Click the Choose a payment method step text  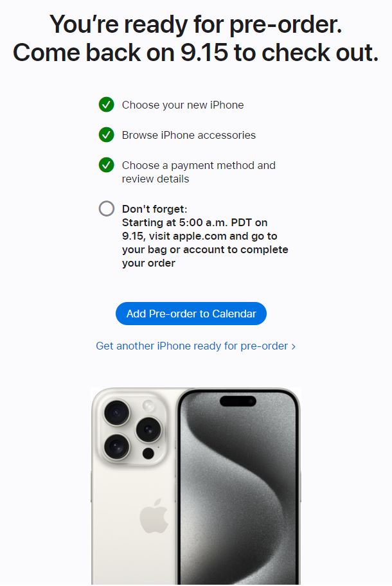pyautogui.click(x=199, y=172)
